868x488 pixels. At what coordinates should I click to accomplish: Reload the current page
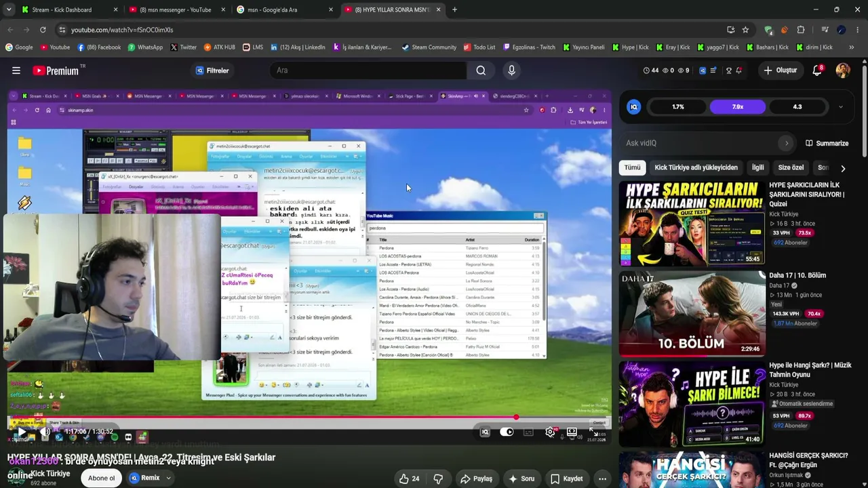pos(43,30)
